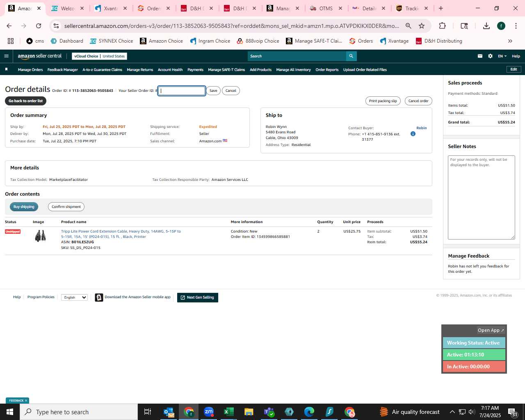525x420 pixels.
Task: Click Task View icon on taskbar
Action: [x=148, y=412]
